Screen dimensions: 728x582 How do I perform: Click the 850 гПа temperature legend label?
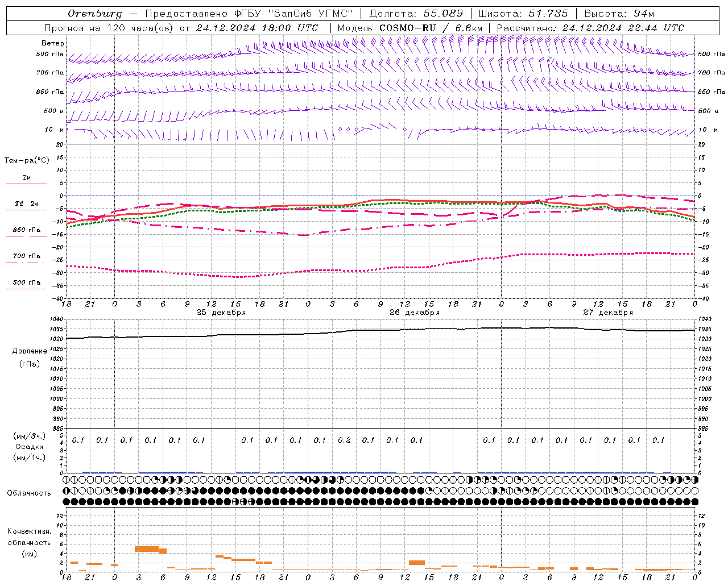pos(27,230)
